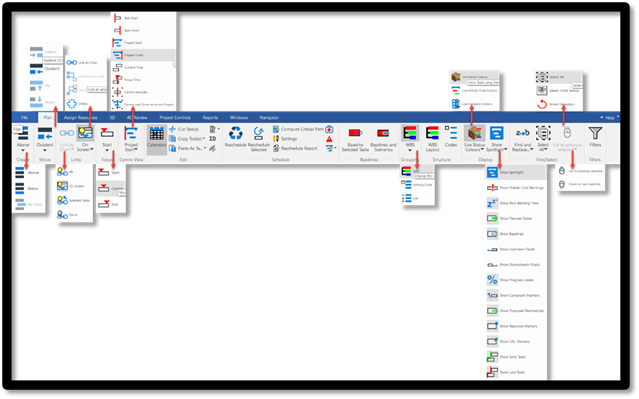639x399 pixels.
Task: Open the Calendars tool in the ribbon
Action: pos(156,137)
